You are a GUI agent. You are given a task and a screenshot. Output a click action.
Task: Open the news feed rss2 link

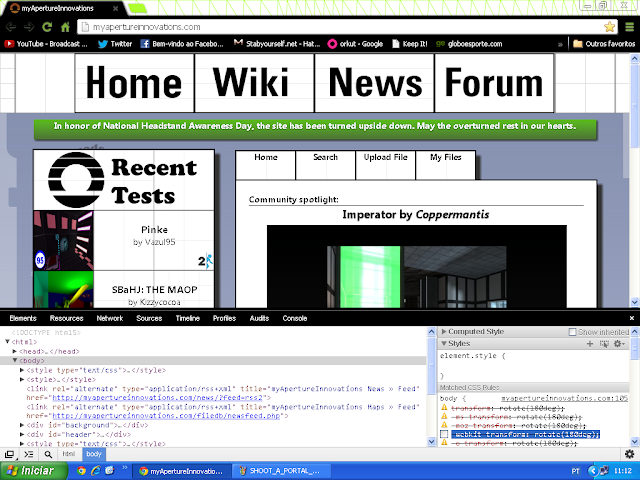[159, 398]
